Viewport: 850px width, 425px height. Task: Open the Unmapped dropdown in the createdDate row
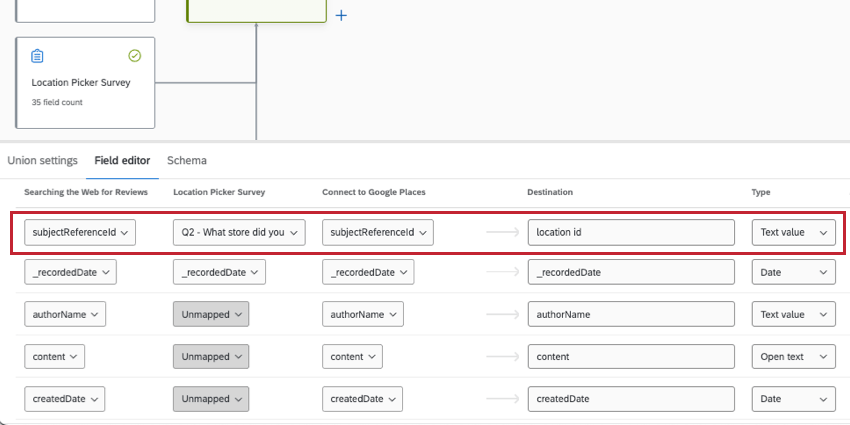210,397
